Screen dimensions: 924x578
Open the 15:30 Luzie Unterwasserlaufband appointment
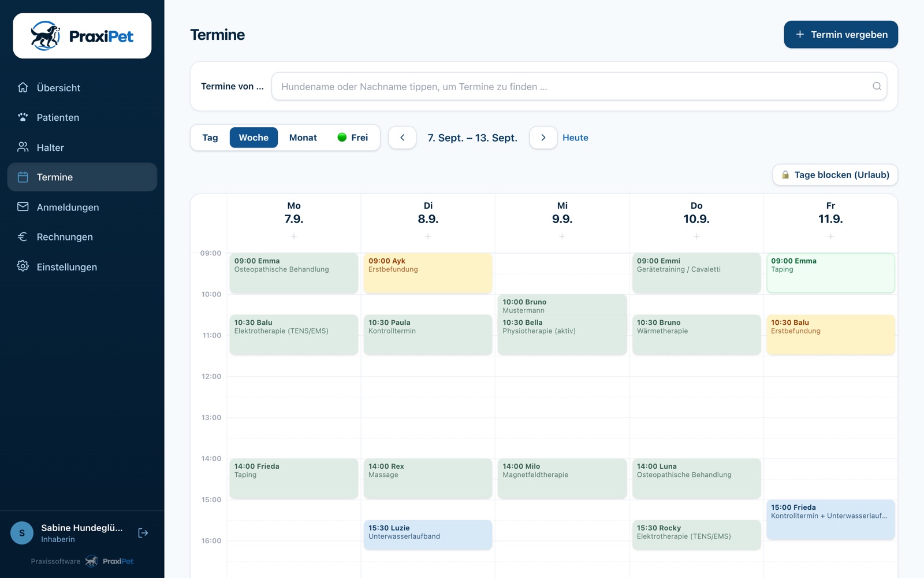(428, 535)
